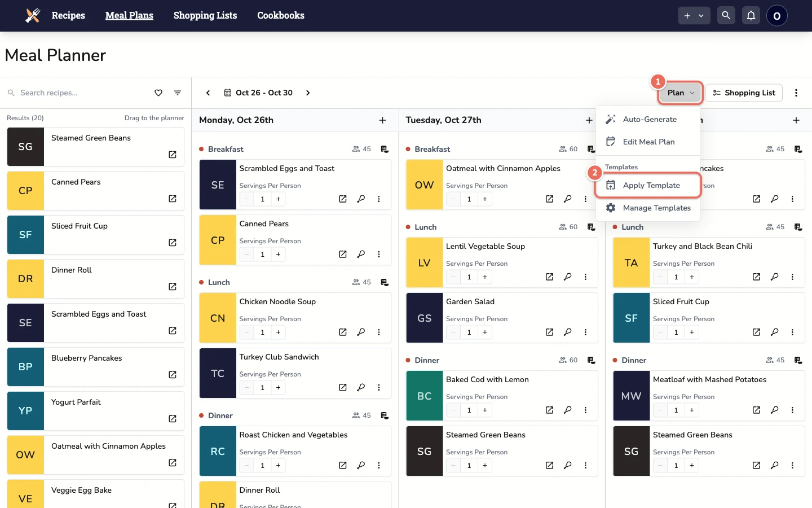Select the Yogurt Parfait recipe card
Image resolution: width=812 pixels, height=508 pixels.
tap(96, 411)
